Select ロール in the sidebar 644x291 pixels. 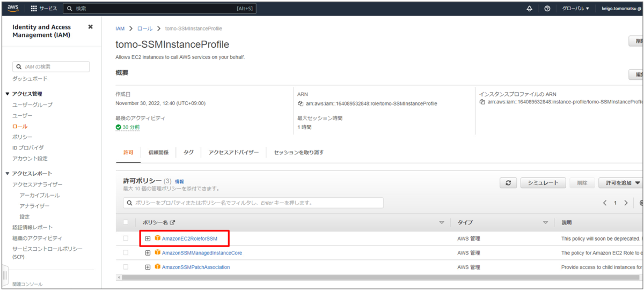point(20,126)
